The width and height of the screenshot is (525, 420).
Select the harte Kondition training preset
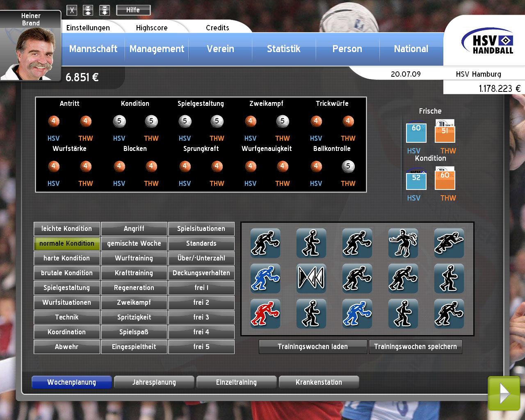click(x=67, y=258)
